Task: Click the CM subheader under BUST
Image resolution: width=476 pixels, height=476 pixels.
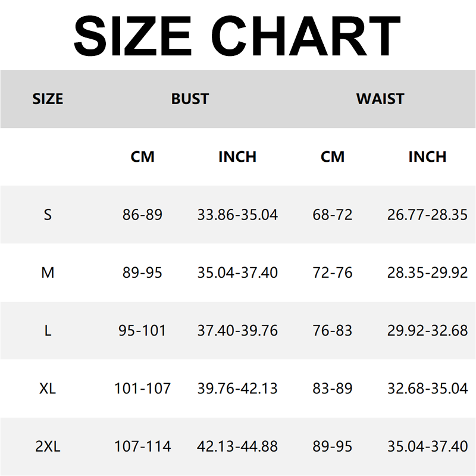Action: (x=142, y=156)
